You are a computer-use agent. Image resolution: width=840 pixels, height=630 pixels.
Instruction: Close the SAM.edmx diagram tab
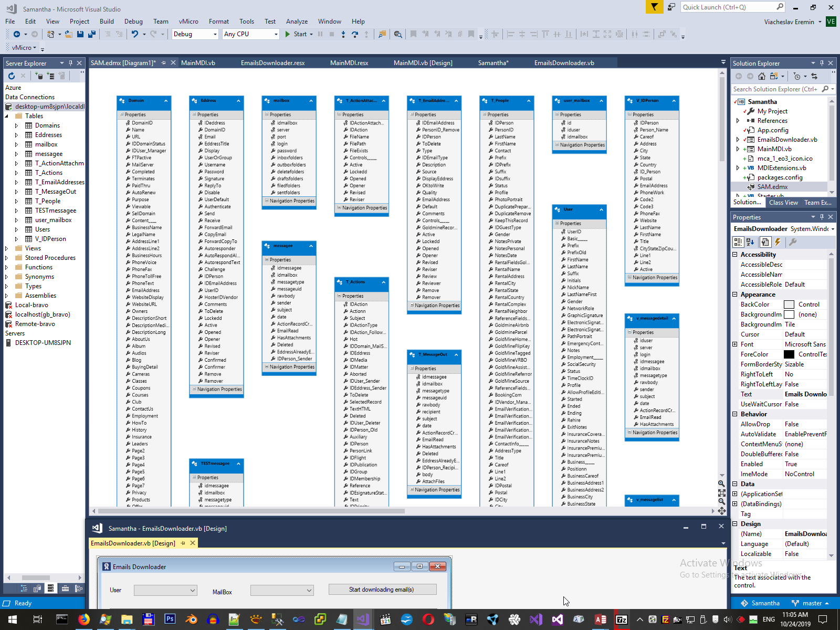click(174, 63)
